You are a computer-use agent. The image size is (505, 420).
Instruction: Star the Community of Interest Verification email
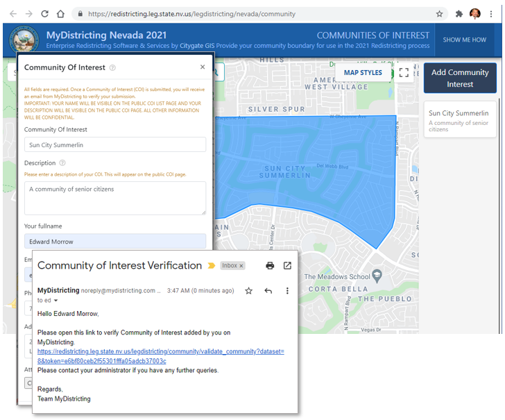tap(249, 291)
